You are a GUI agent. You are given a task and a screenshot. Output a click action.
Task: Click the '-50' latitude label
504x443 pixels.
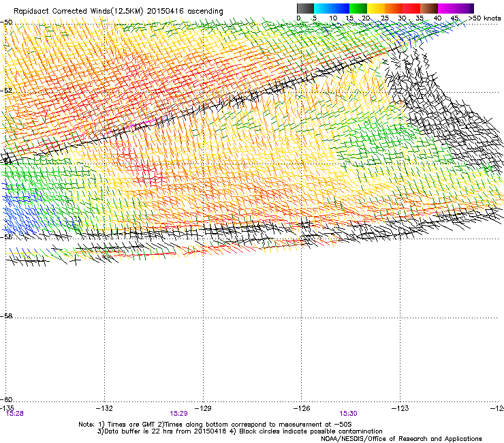pyautogui.click(x=6, y=22)
